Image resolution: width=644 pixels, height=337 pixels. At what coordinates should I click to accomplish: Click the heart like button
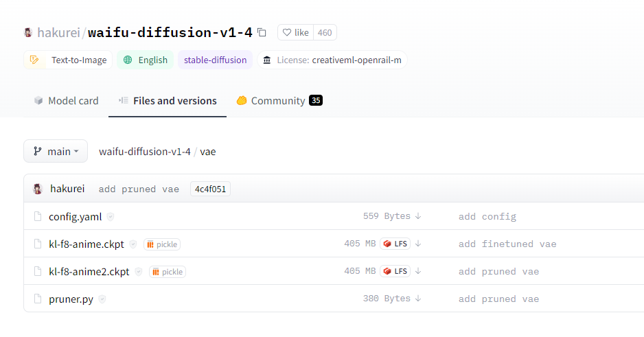click(296, 32)
